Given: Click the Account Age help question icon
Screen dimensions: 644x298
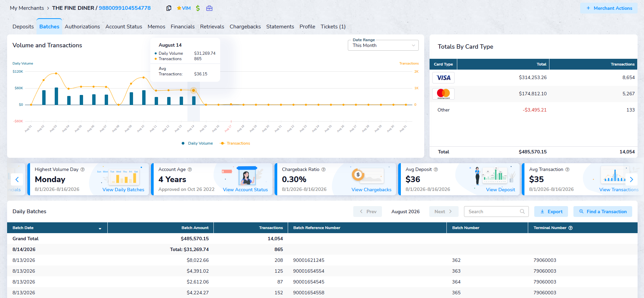Looking at the screenshot, I should point(190,170).
